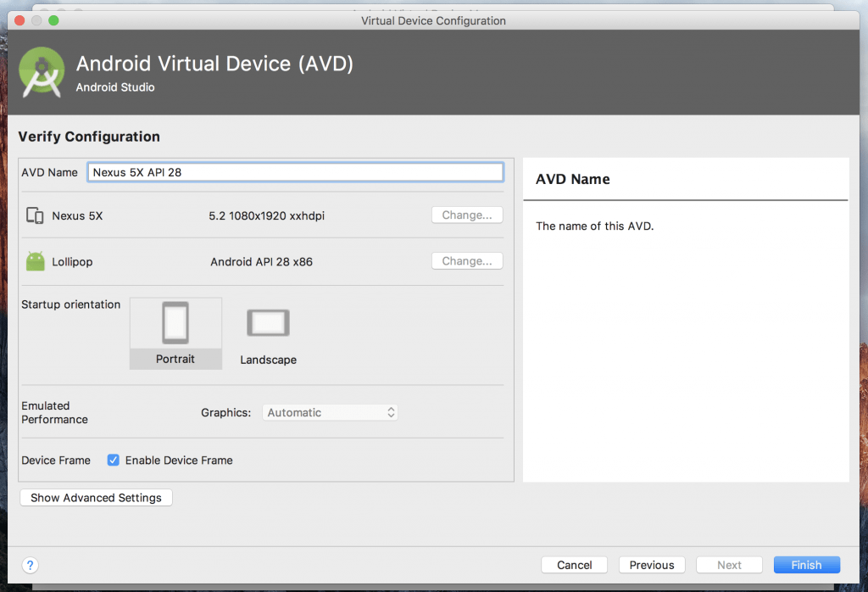The height and width of the screenshot is (592, 868).
Task: Click the 'Android Studio' subtitle text
Action: (x=115, y=87)
